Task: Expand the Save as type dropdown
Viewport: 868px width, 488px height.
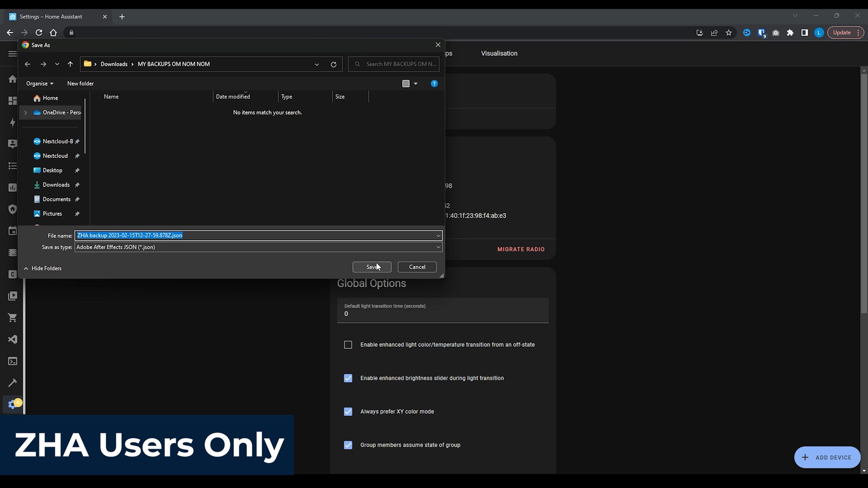Action: tap(439, 247)
